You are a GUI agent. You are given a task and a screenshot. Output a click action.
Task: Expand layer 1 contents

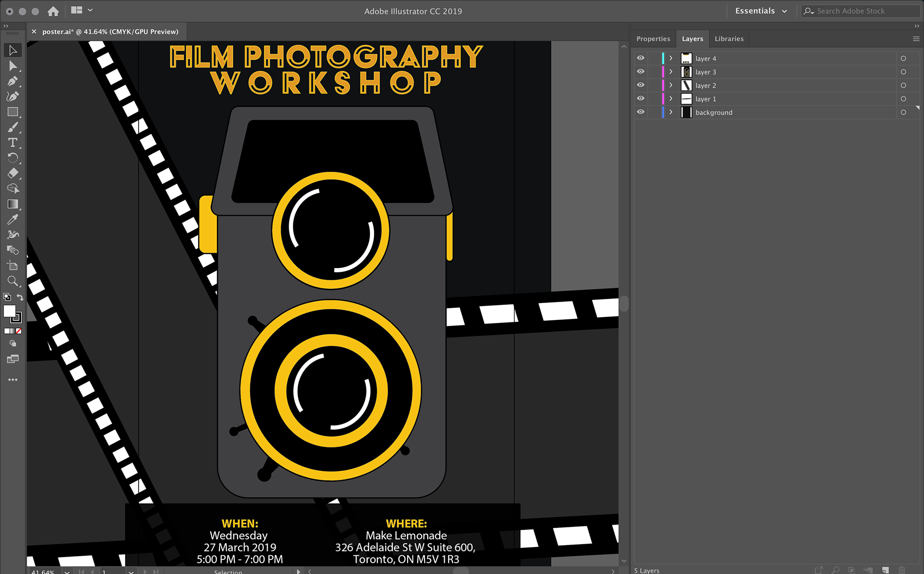click(x=671, y=99)
